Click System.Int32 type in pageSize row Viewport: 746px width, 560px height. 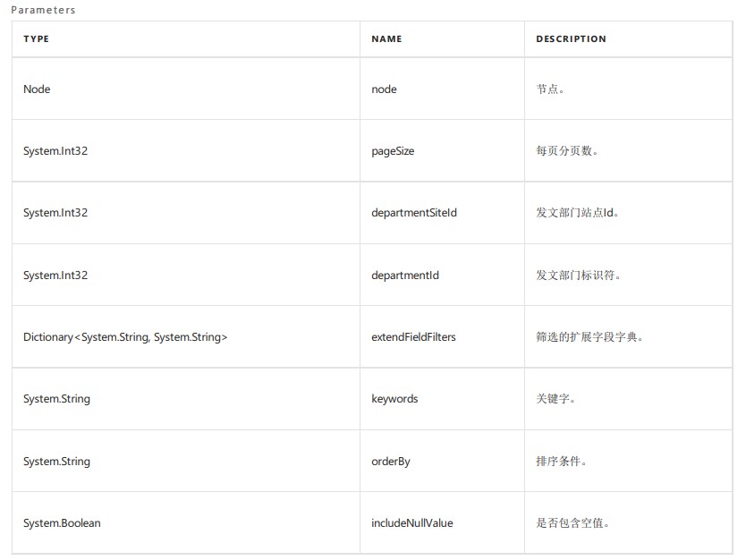point(55,151)
